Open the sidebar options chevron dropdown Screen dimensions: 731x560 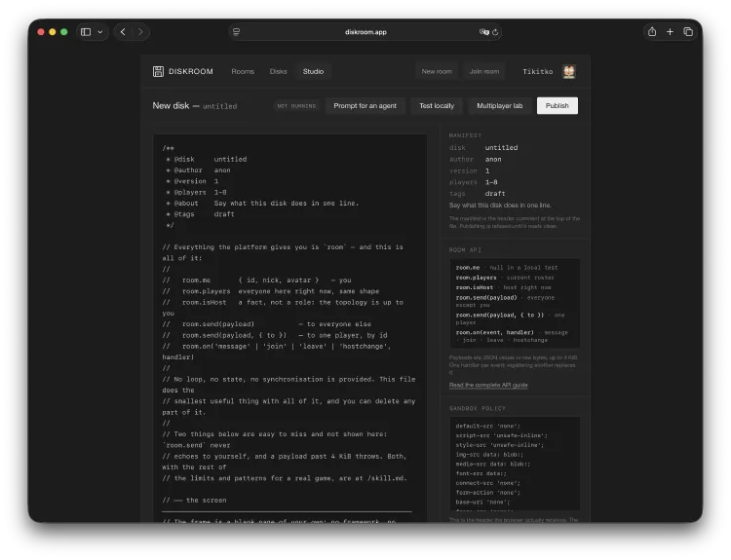tap(99, 32)
